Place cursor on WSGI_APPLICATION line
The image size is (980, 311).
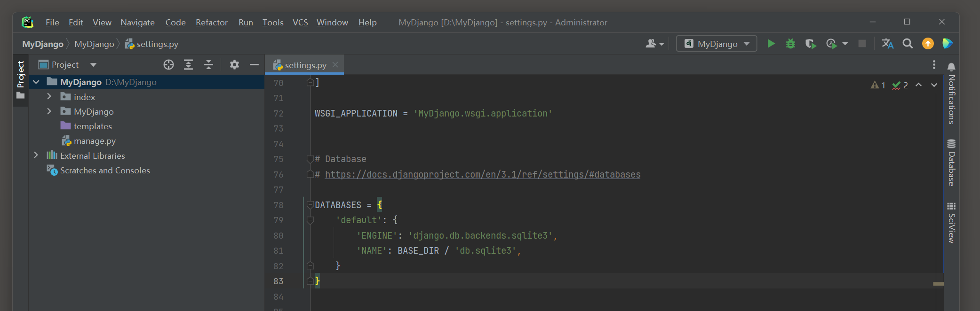tap(433, 113)
